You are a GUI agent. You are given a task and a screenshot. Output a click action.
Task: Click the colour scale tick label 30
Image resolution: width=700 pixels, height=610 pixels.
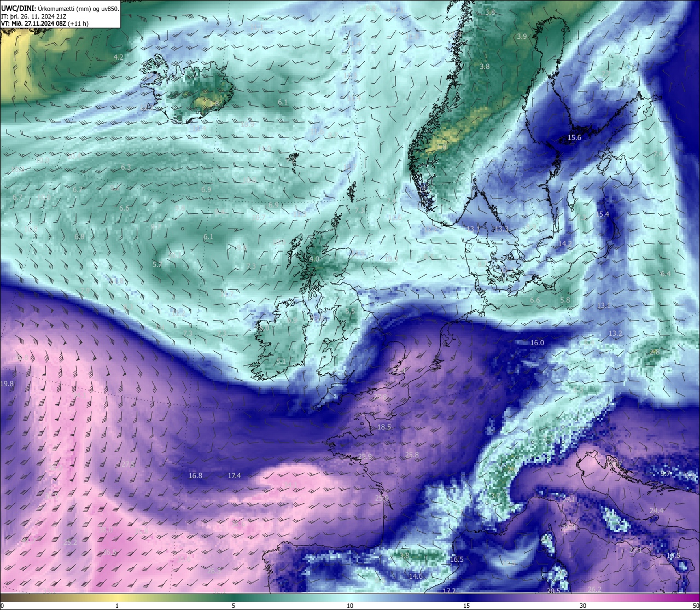(583, 606)
